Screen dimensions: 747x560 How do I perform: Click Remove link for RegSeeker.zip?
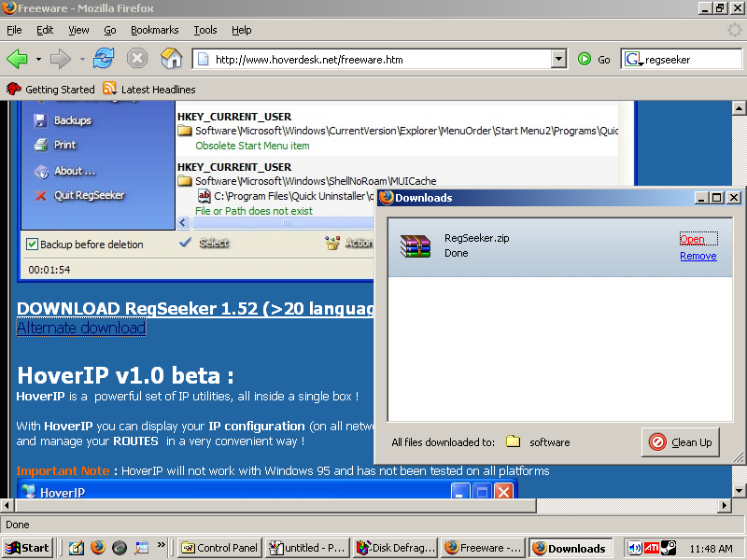pos(698,256)
